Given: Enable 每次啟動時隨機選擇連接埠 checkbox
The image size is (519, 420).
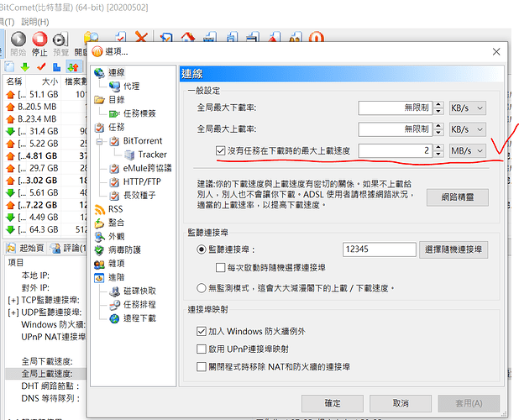Looking at the screenshot, I should pos(220,267).
